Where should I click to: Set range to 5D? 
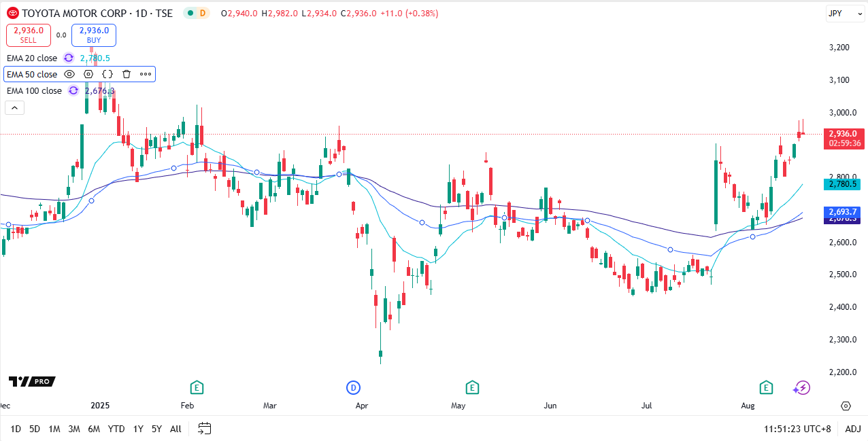coord(35,429)
